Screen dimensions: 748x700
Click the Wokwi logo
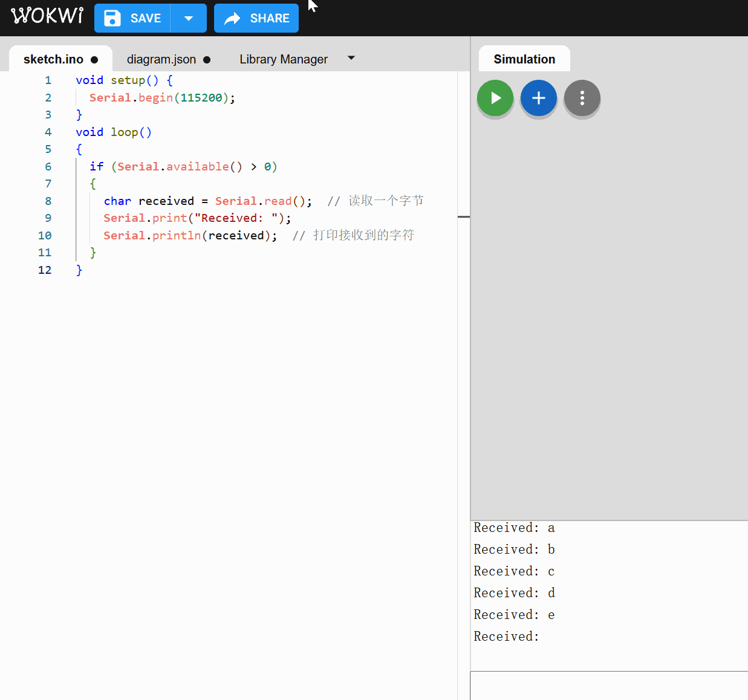(x=47, y=16)
